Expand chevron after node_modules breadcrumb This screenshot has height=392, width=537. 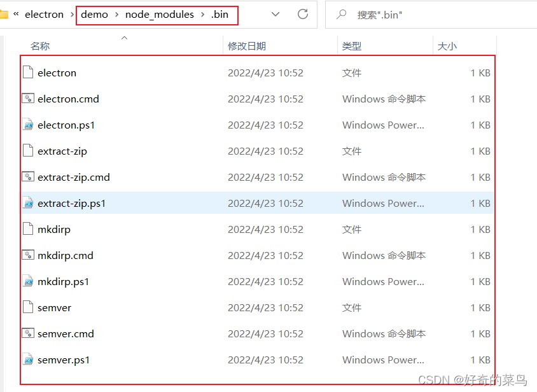point(203,15)
